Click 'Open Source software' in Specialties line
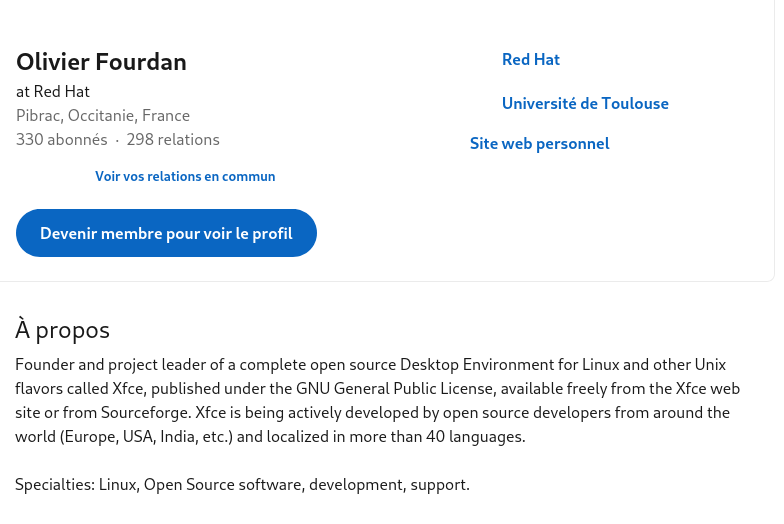The height and width of the screenshot is (524, 784). click(222, 484)
